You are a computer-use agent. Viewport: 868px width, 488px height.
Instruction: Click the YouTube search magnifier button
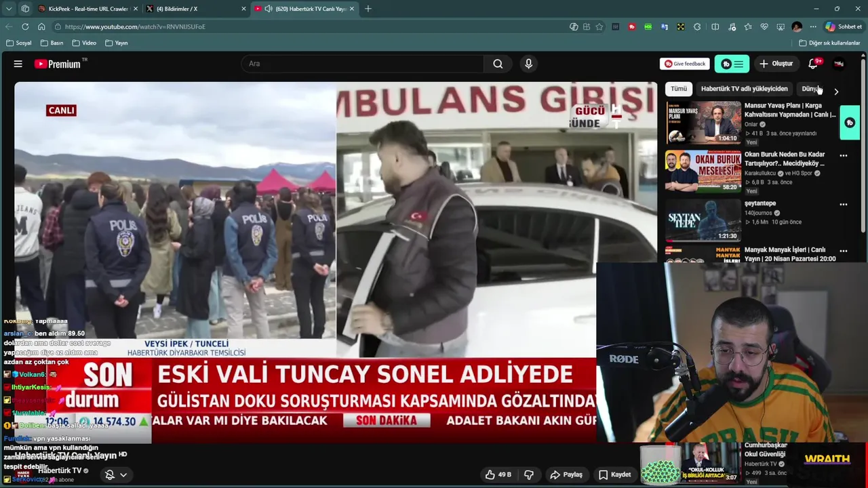[498, 64]
